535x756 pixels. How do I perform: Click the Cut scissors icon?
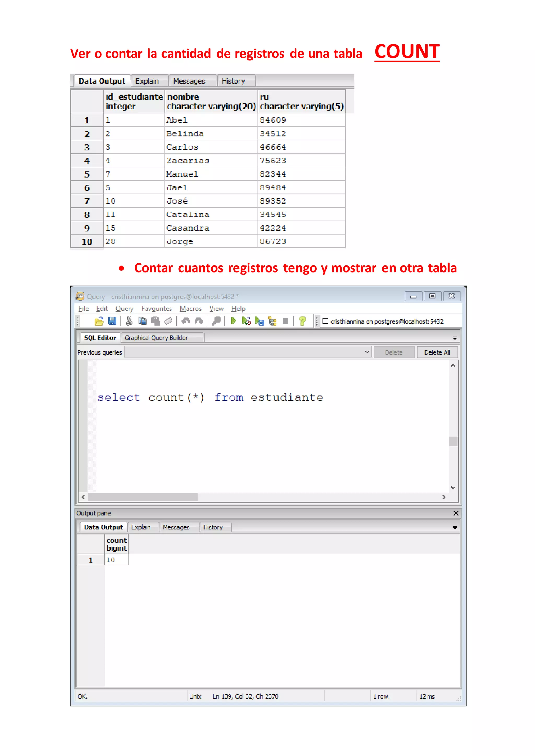[129, 321]
